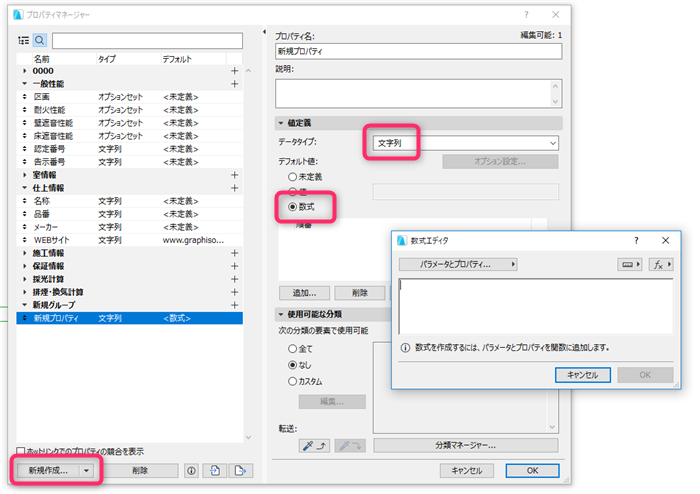
Task: Click the plus icon on 排煙・換気計算
Action: tap(234, 292)
